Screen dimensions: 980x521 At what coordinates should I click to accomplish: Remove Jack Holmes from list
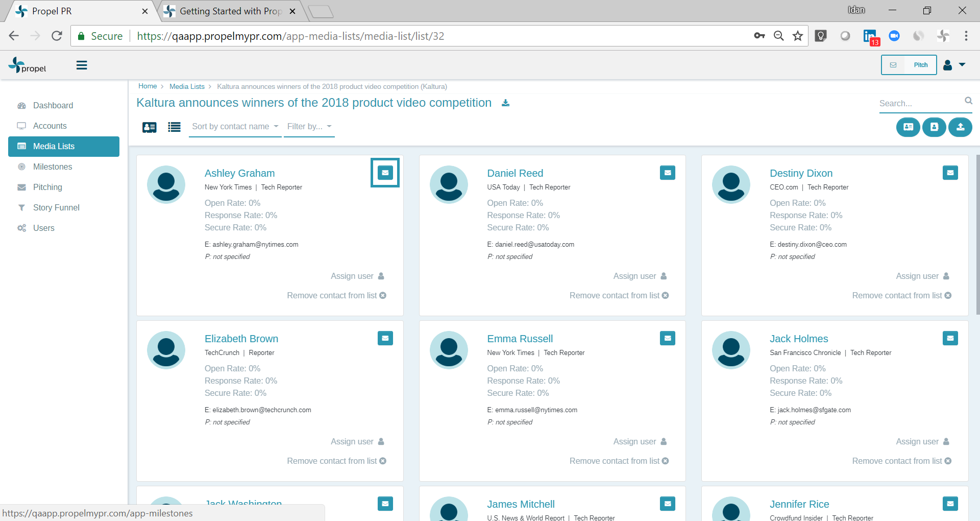point(902,461)
